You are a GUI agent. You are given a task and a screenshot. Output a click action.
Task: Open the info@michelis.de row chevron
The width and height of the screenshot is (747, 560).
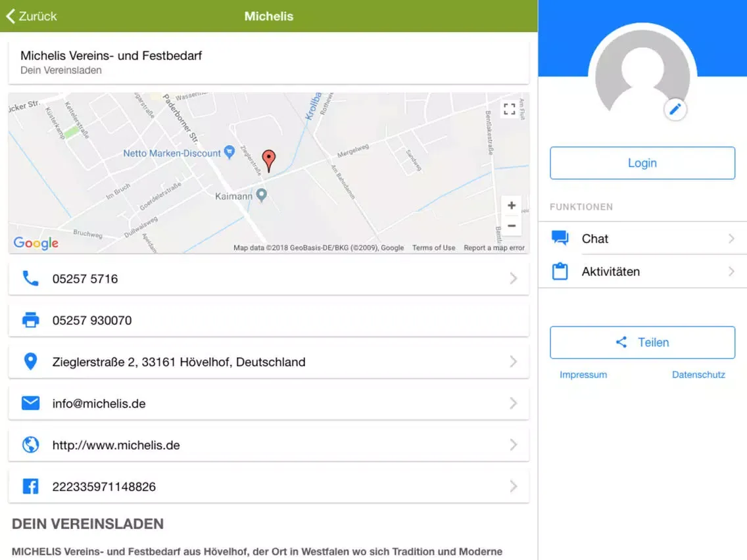tap(513, 404)
